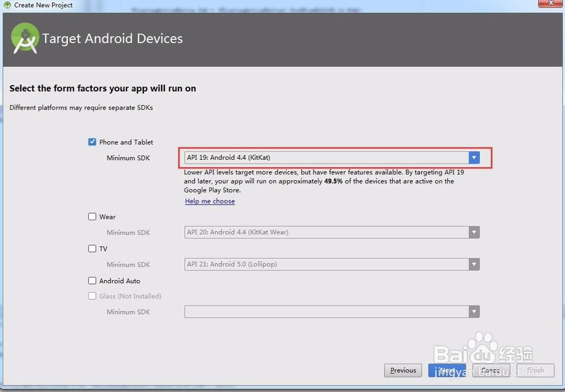The height and width of the screenshot is (392, 565).
Task: Expand the Wear Minimum SDK dropdown arrow
Action: click(474, 232)
